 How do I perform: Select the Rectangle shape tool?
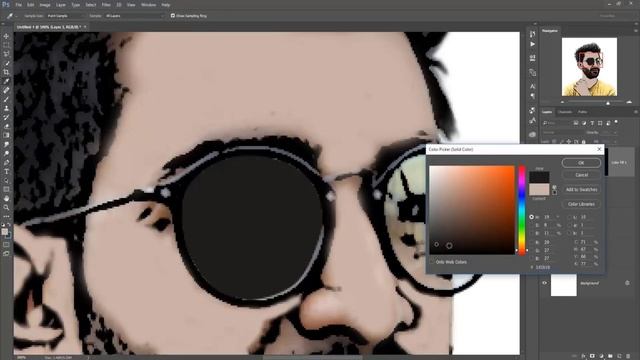point(6,189)
